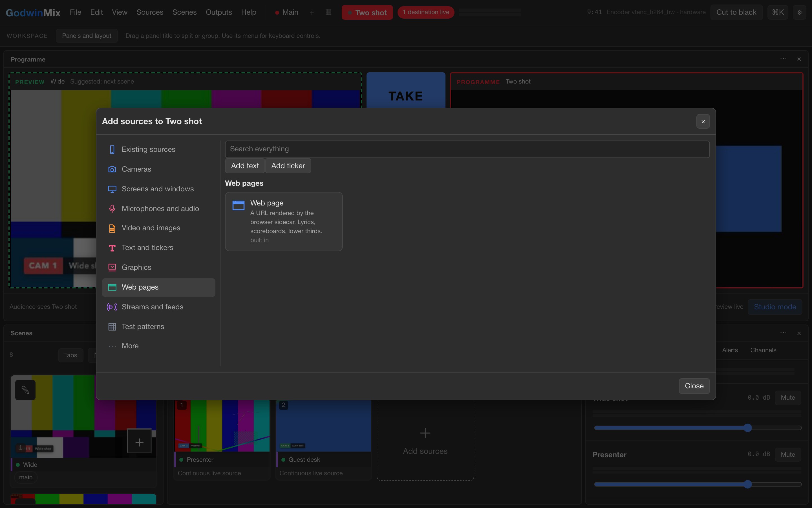This screenshot has height=508, width=812.
Task: Open the Channels tab
Action: (763, 350)
